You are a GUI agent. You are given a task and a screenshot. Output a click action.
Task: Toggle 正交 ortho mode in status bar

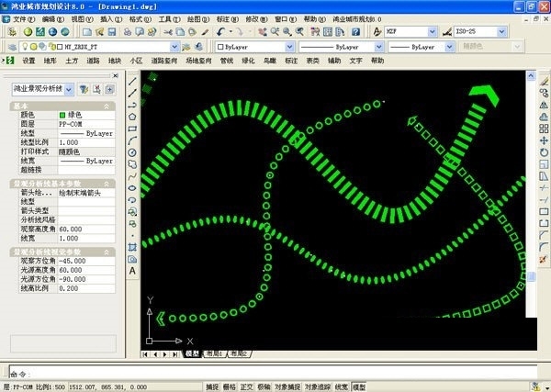click(x=246, y=387)
